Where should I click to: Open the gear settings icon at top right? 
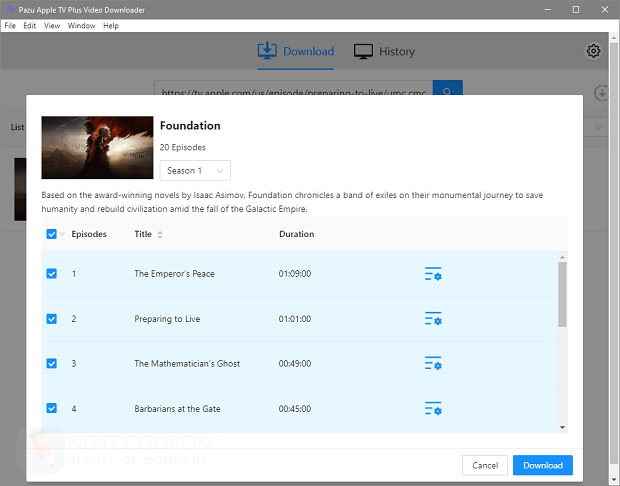point(593,51)
